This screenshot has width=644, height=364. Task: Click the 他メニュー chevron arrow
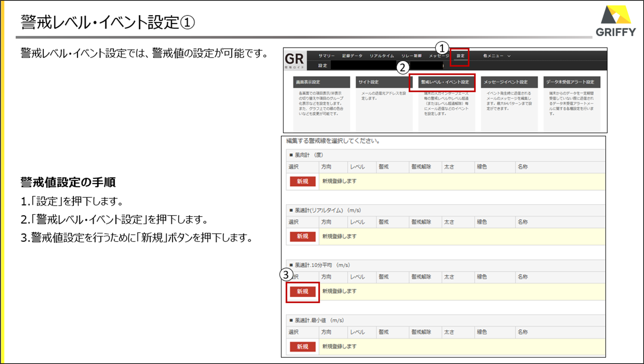tap(509, 56)
